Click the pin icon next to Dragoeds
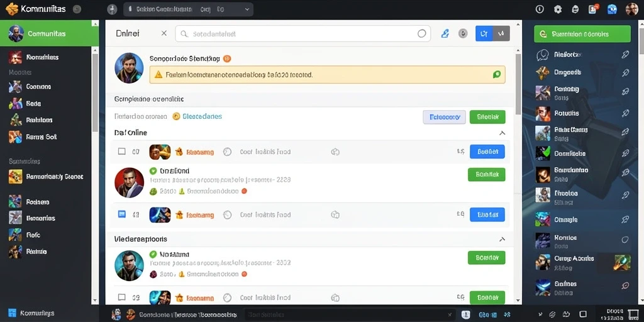Image resolution: width=644 pixels, height=322 pixels. tap(625, 72)
